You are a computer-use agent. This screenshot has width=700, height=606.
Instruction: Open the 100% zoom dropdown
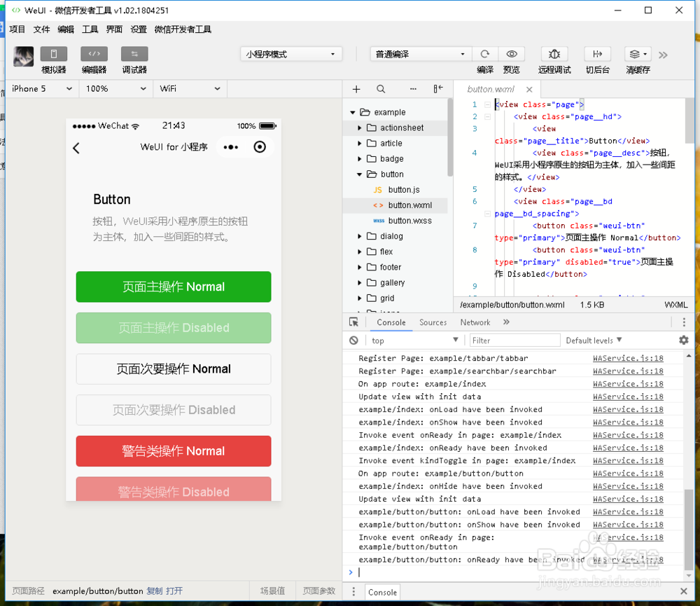115,88
